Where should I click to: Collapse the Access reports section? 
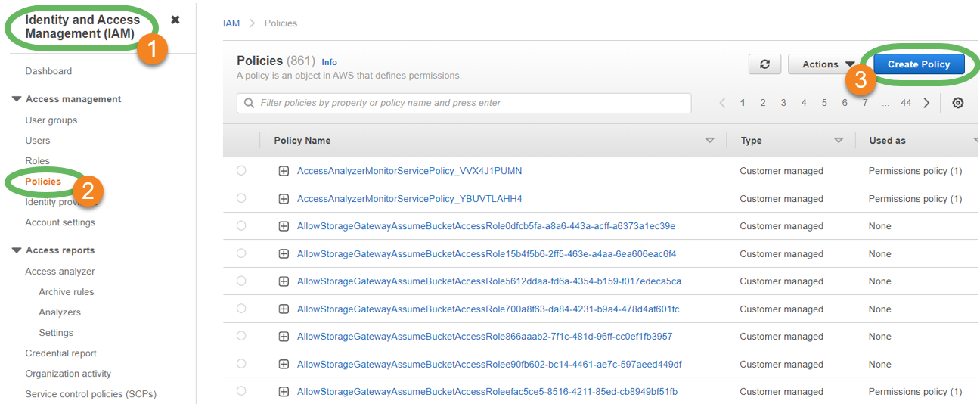[17, 250]
